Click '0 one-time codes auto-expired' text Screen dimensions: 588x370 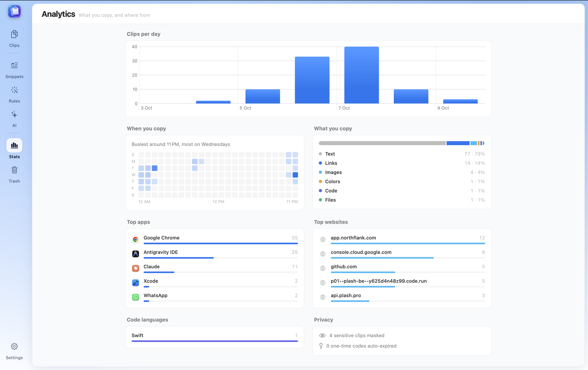coord(361,346)
